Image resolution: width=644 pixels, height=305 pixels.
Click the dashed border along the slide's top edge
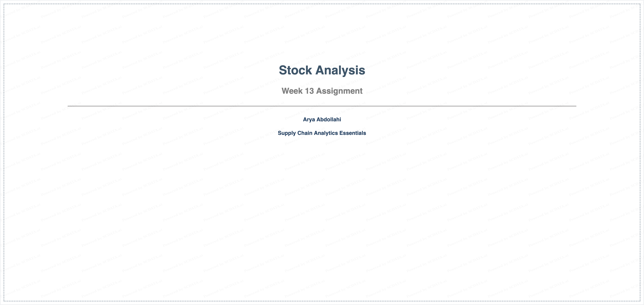click(322, 4)
